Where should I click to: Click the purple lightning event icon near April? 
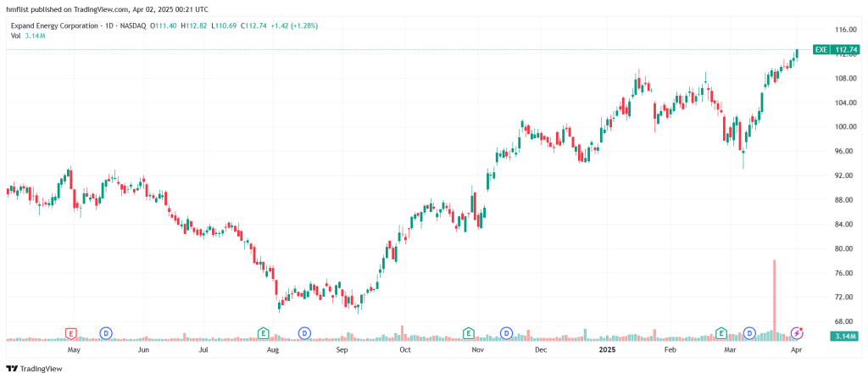coord(797,332)
